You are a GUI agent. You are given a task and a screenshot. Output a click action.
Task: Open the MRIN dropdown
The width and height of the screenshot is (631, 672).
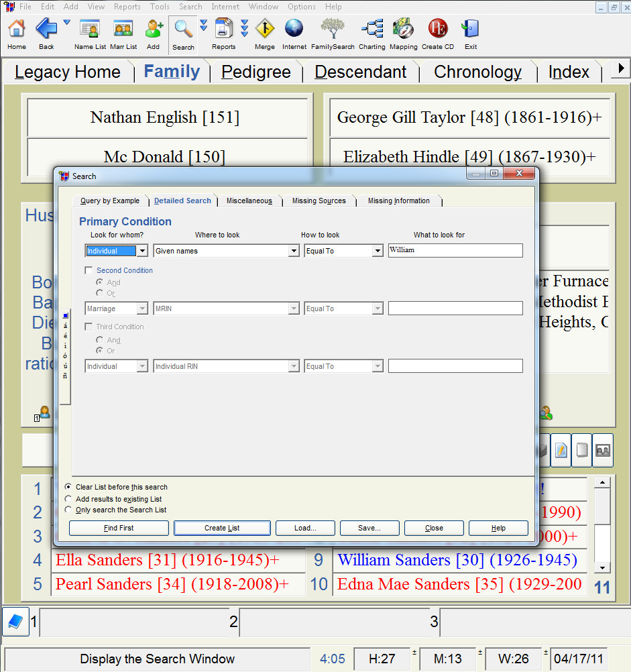pyautogui.click(x=294, y=308)
